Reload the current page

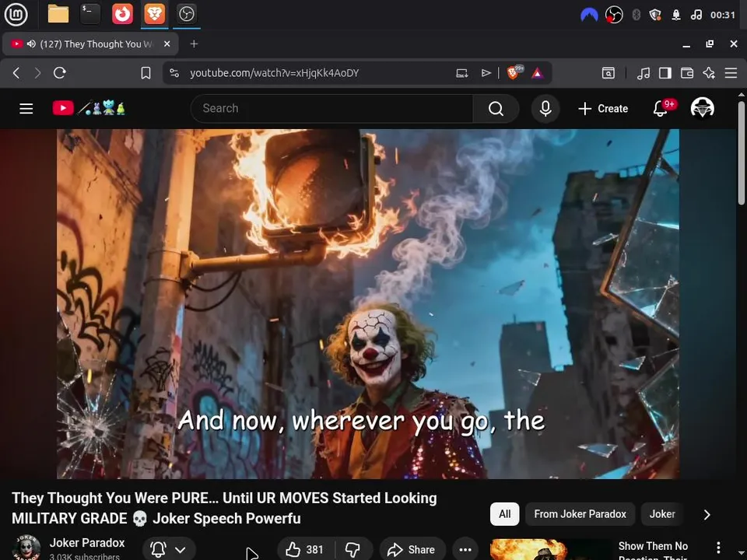click(x=60, y=73)
